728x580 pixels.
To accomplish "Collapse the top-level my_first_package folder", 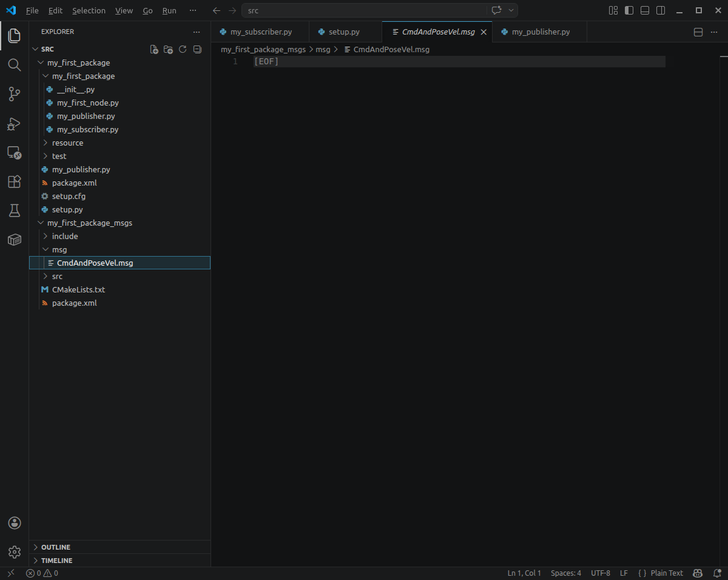I will [120, 62].
